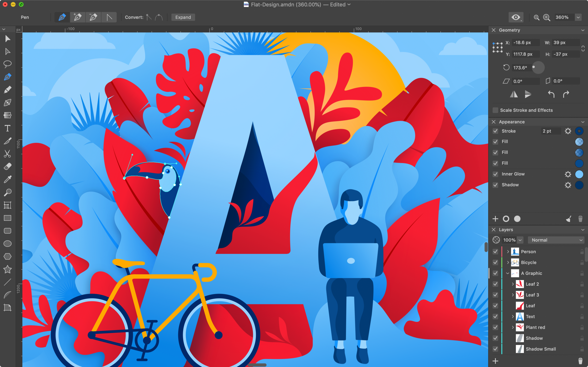588x367 pixels.
Task: Disable the Inner Glow effect checkbox
Action: pos(495,174)
